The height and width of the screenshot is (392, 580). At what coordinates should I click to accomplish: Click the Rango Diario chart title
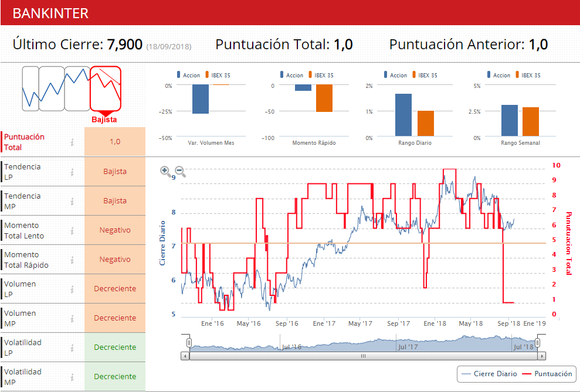click(x=415, y=142)
